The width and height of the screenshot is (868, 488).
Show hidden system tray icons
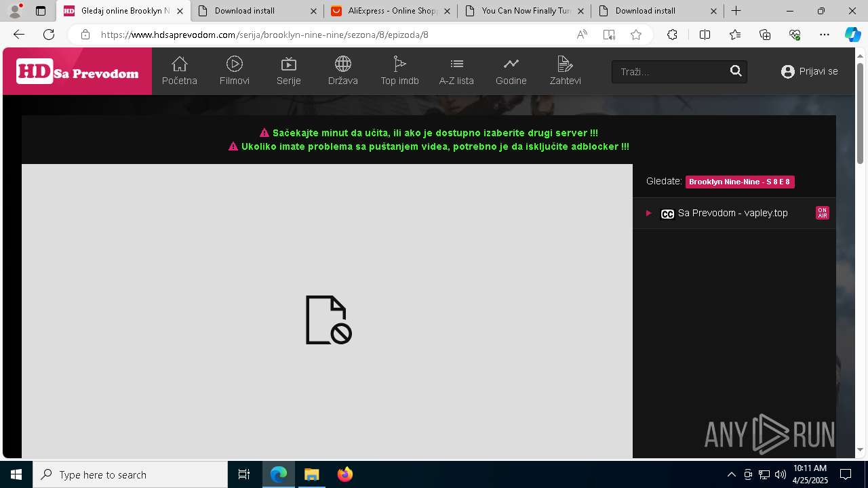[x=731, y=474]
